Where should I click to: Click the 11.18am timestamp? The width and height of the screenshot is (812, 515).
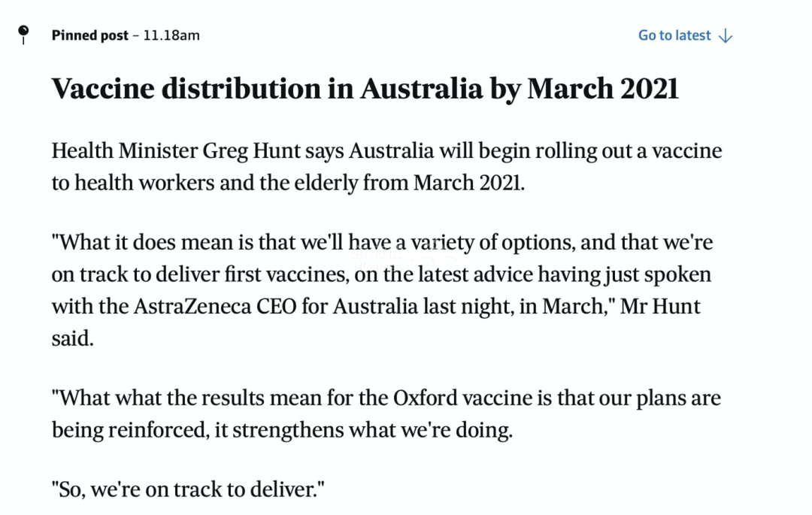coord(171,35)
